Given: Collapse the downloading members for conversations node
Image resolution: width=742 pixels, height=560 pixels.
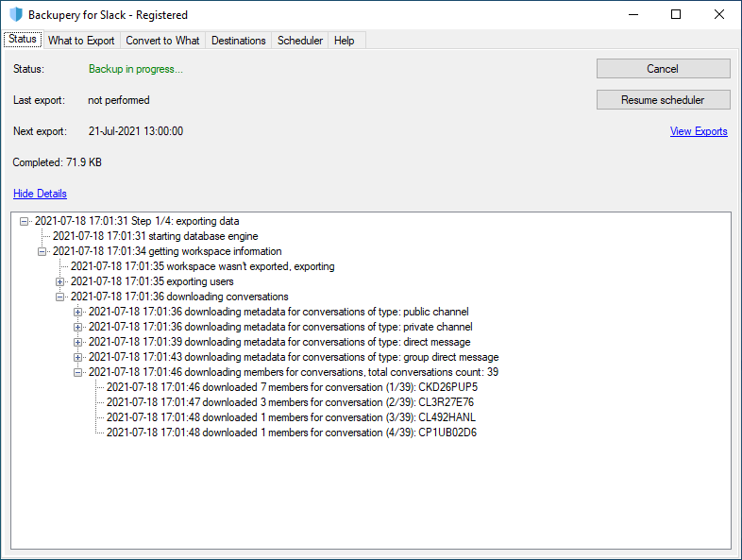Looking at the screenshot, I should [x=78, y=372].
